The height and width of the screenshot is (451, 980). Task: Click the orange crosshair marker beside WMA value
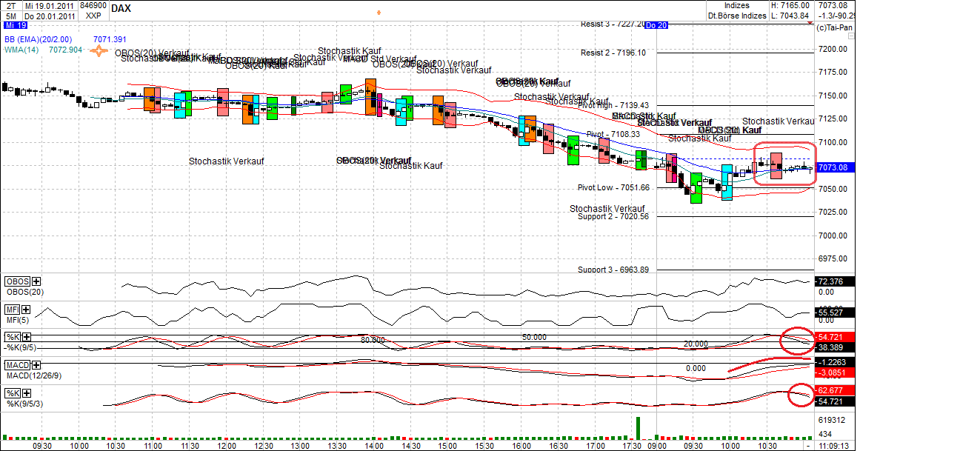(x=99, y=51)
